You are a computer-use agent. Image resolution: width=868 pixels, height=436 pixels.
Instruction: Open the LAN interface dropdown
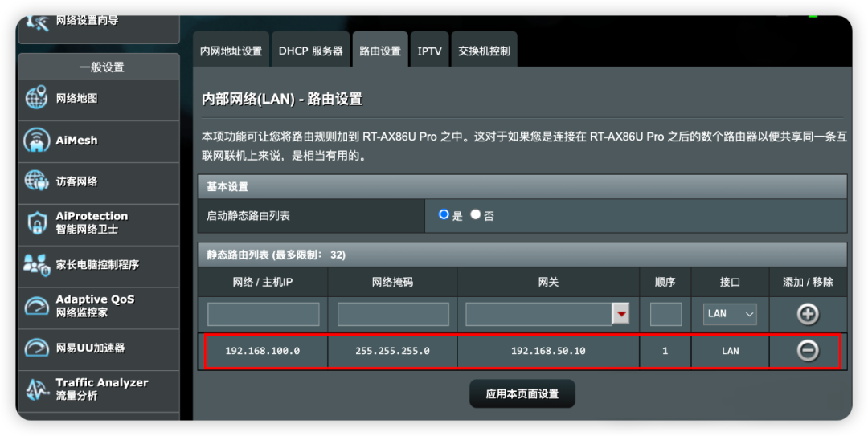pyautogui.click(x=730, y=314)
